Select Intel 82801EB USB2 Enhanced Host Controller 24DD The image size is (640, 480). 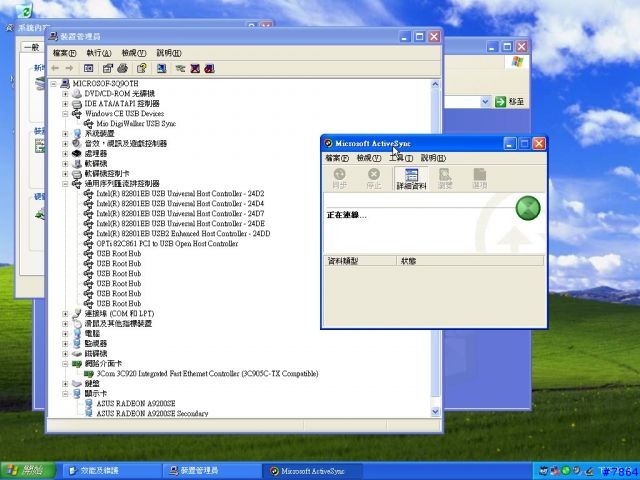click(183, 233)
